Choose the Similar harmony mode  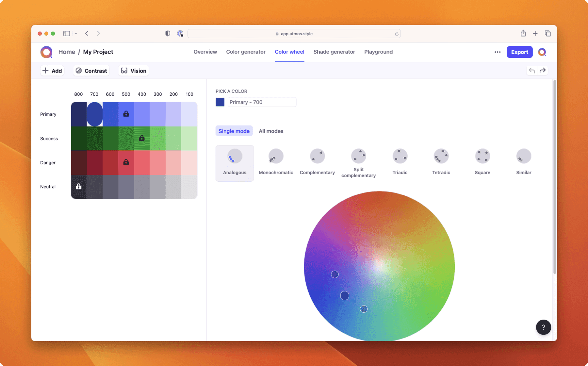(524, 160)
